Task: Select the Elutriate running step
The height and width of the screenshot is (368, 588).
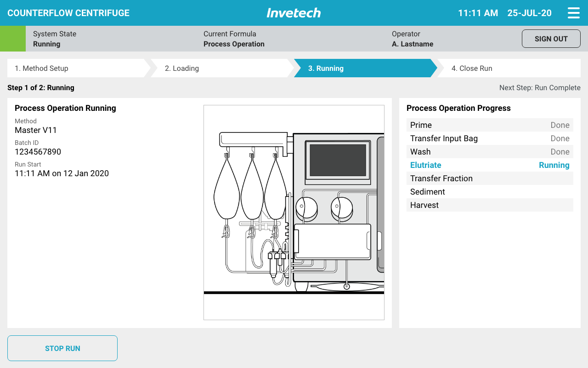Action: point(490,165)
